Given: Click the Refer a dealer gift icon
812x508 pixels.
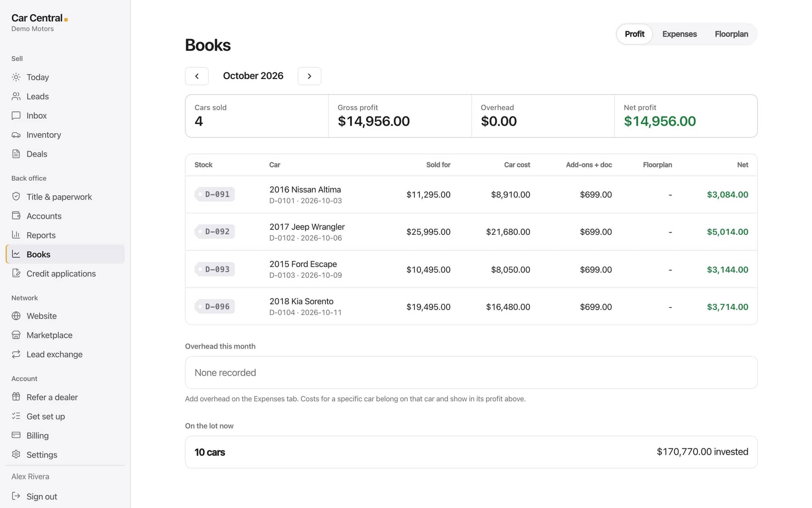Looking at the screenshot, I should (x=16, y=397).
